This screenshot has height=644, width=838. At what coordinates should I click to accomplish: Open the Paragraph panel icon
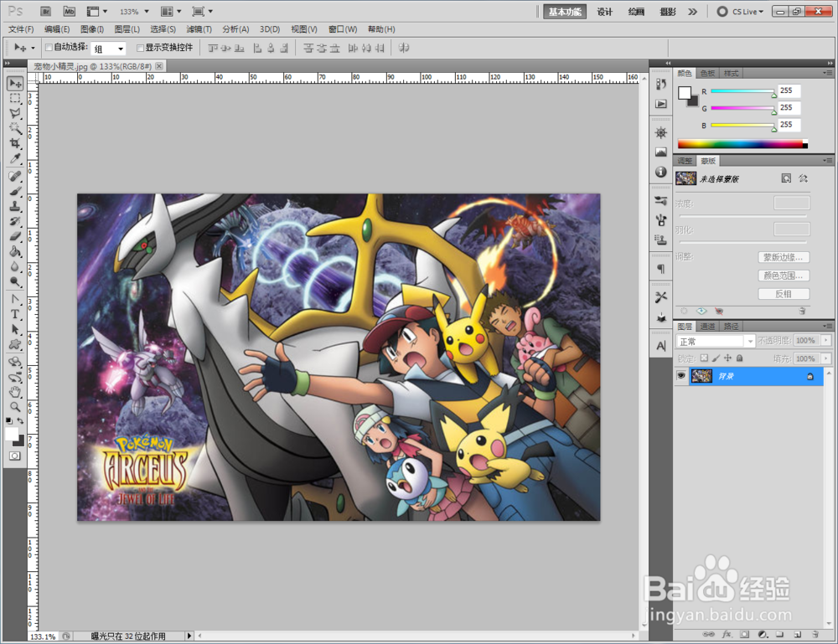click(661, 269)
